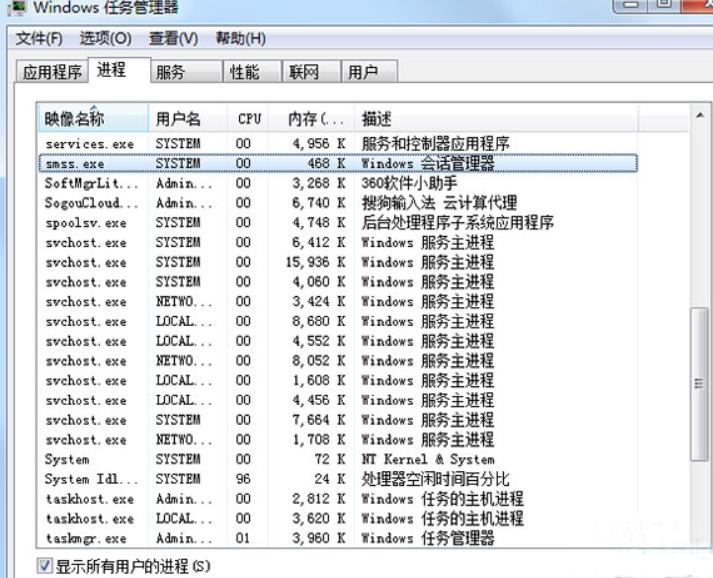Screen dimensions: 713x578
Task: Click the memory value 4,956 K
Action: [x=319, y=144]
